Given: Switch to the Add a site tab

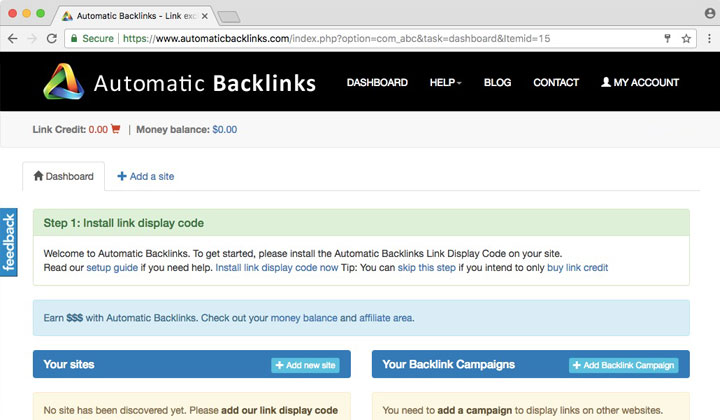Looking at the screenshot, I should 146,176.
